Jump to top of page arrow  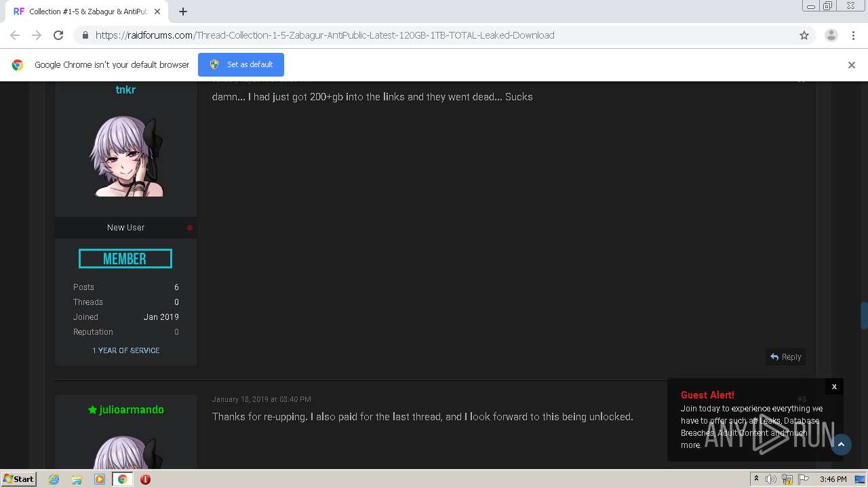pyautogui.click(x=841, y=445)
